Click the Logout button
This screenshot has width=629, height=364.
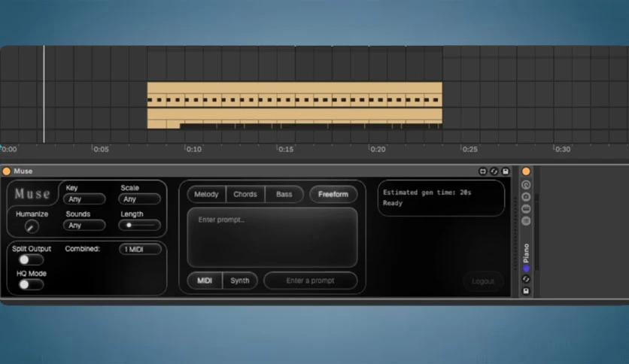pyautogui.click(x=483, y=281)
